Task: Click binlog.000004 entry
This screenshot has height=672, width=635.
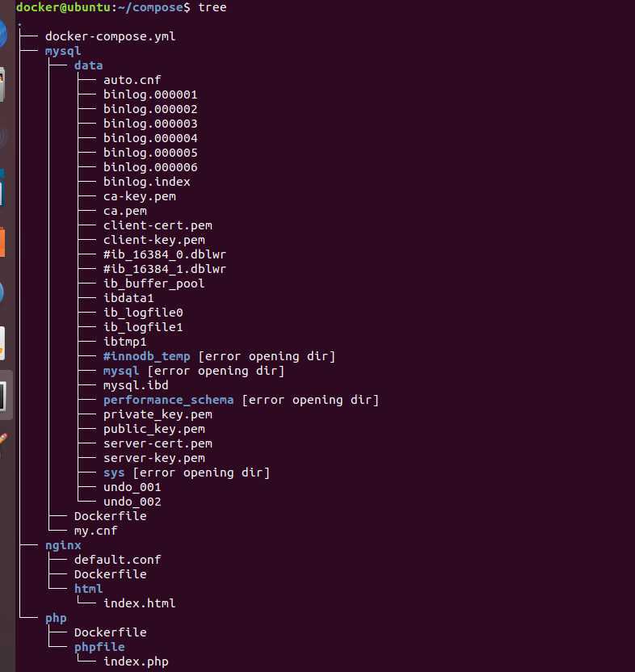Action: (x=150, y=138)
